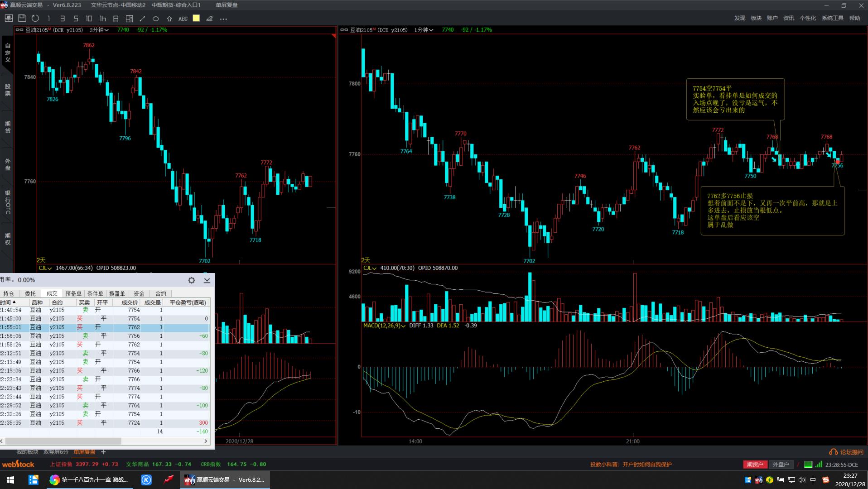Toggle the 1h timeframe button
This screenshot has height=489, width=868.
[102, 19]
